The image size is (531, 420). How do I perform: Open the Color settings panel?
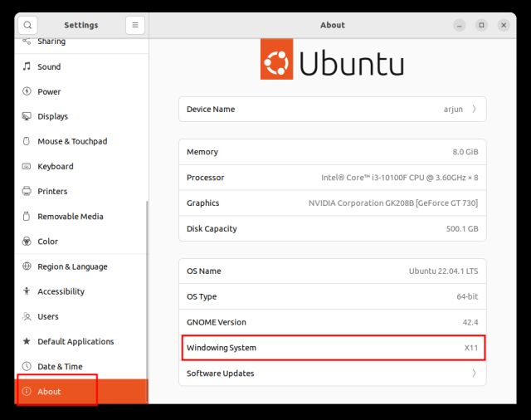point(81,242)
